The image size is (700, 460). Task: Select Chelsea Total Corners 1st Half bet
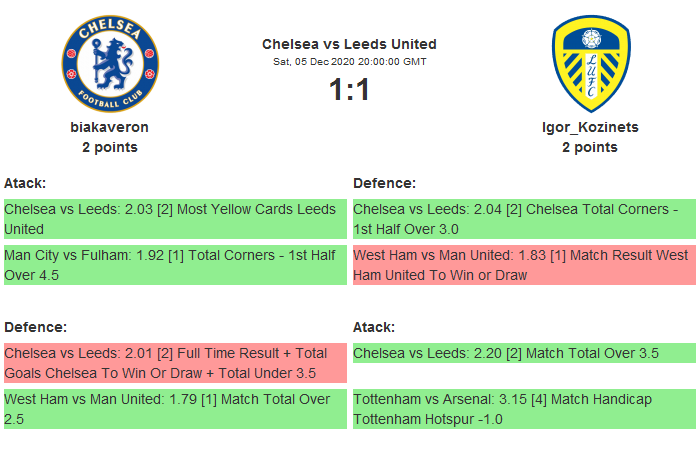[524, 219]
